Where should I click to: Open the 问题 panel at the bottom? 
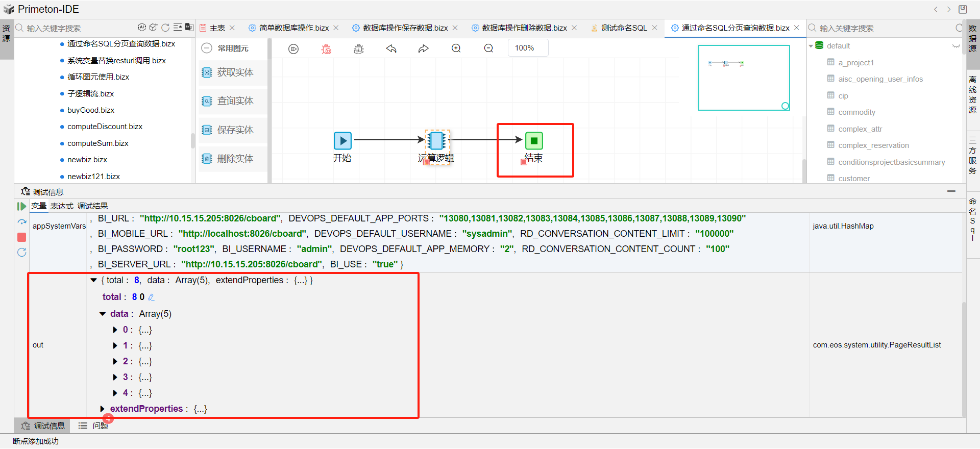click(100, 426)
